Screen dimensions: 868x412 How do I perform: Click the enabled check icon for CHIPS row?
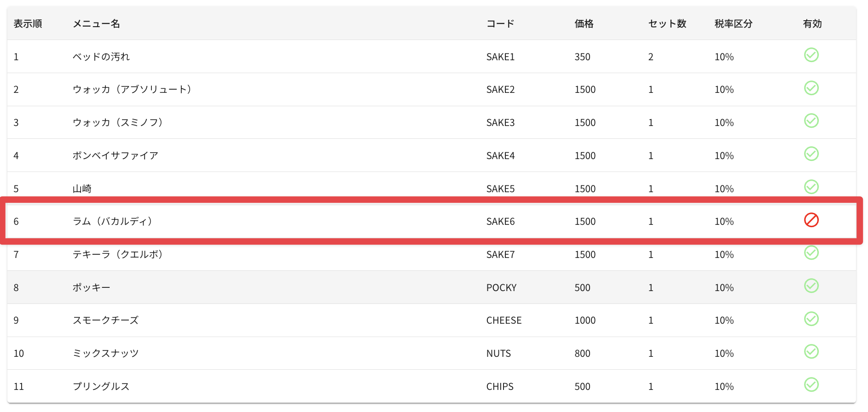(x=811, y=384)
